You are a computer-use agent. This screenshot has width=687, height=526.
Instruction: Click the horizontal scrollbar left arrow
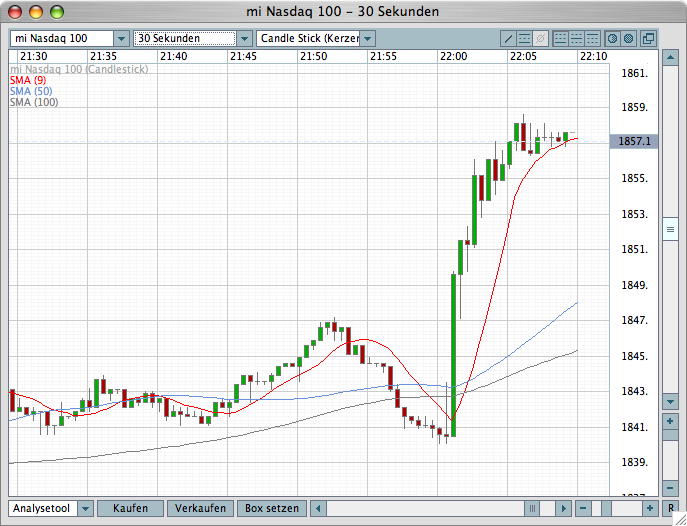(x=318, y=508)
